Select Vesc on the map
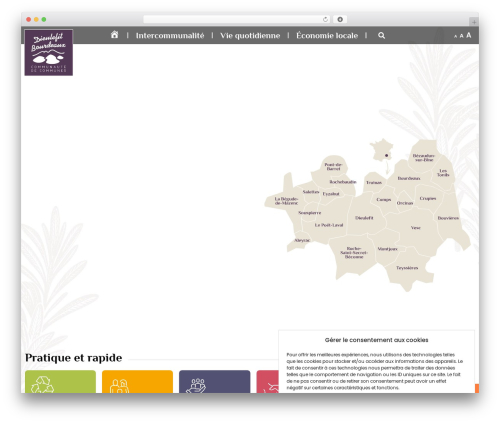Viewport: 500px width, 423px height. tap(415, 228)
